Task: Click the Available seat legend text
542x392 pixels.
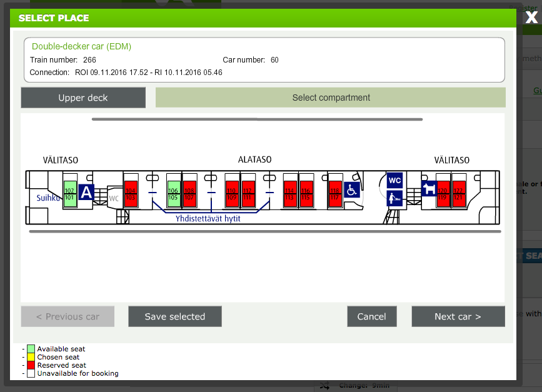Action: pos(61,349)
